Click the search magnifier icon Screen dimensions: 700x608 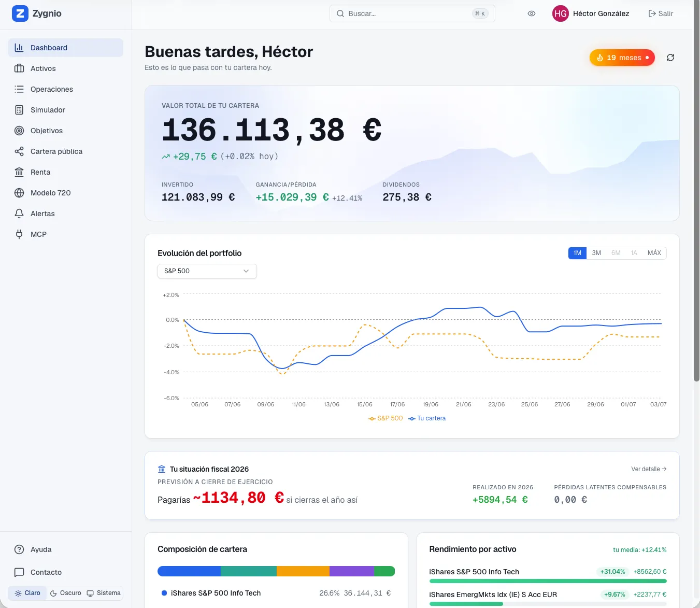coord(340,13)
